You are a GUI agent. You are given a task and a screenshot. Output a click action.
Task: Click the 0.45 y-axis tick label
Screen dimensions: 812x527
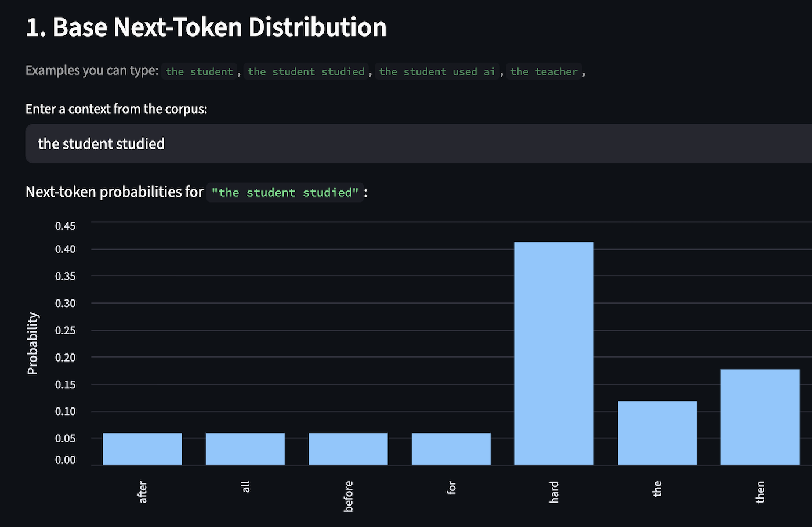(65, 226)
